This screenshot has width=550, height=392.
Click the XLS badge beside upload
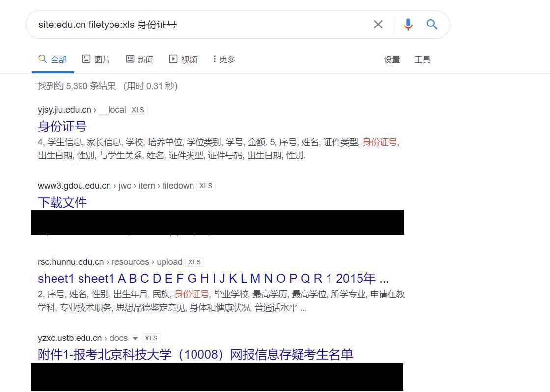(194, 262)
